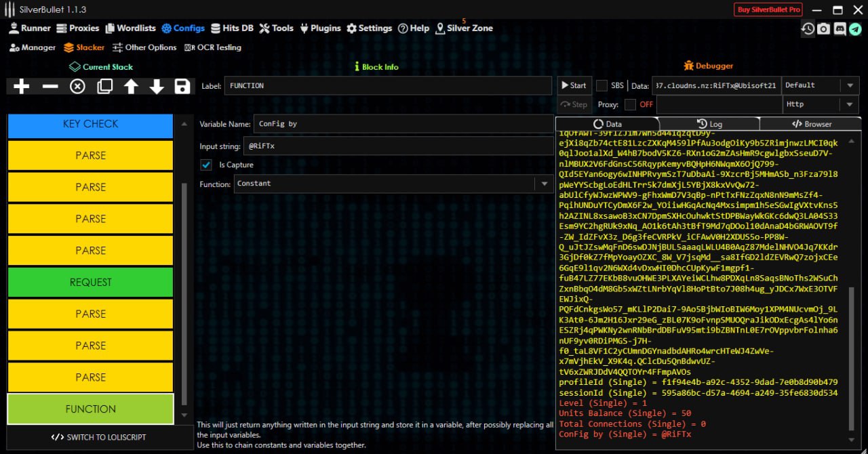The height and width of the screenshot is (454, 868).
Task: Click the camera screenshot icon in the title bar
Action: pos(823,28)
